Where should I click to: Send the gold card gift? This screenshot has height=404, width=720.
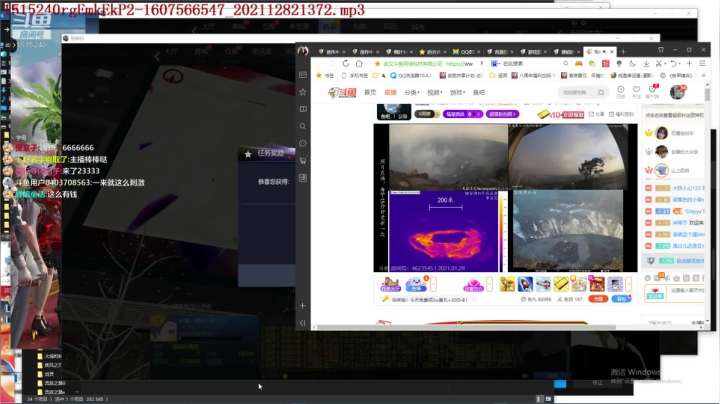[x=561, y=284]
